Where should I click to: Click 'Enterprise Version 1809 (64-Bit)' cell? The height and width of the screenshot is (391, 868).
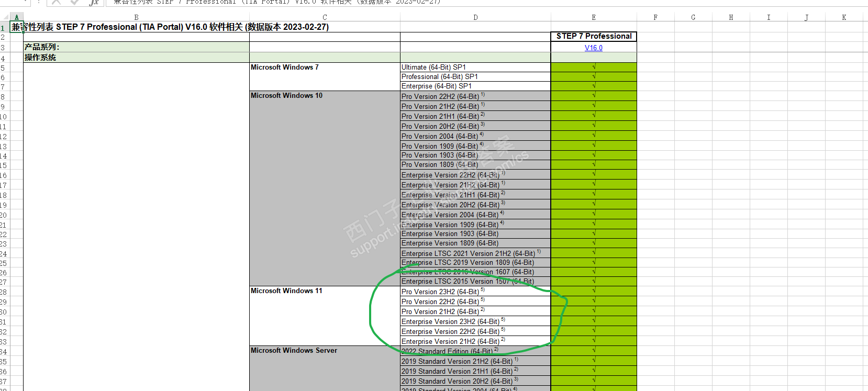click(475, 243)
